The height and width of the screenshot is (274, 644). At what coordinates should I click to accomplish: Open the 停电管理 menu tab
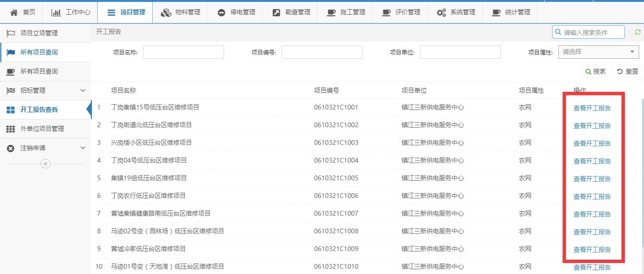click(x=236, y=12)
